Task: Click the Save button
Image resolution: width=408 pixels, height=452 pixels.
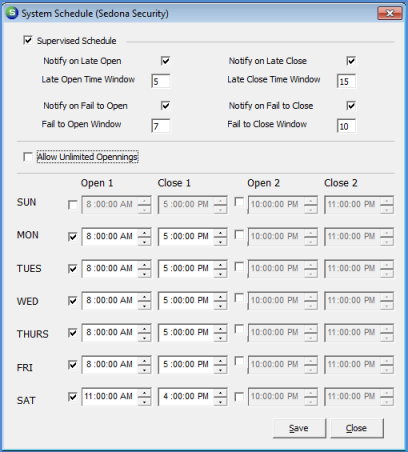Action: [x=299, y=428]
